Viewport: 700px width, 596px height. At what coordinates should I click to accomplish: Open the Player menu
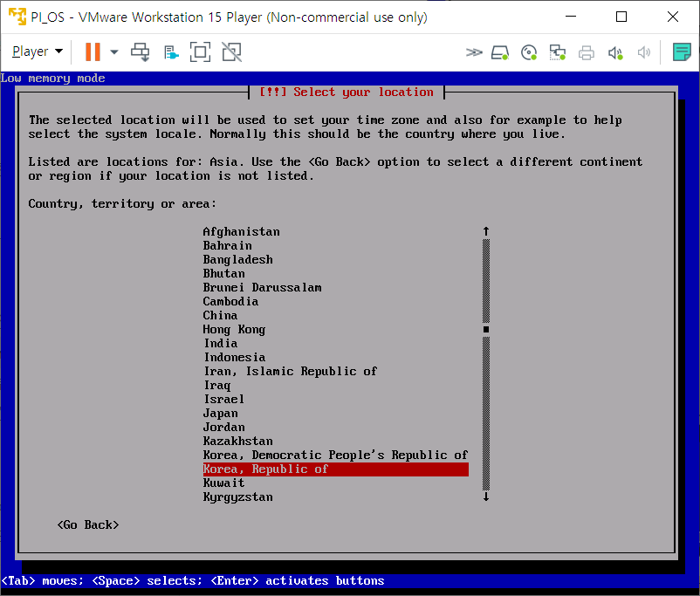pos(37,51)
